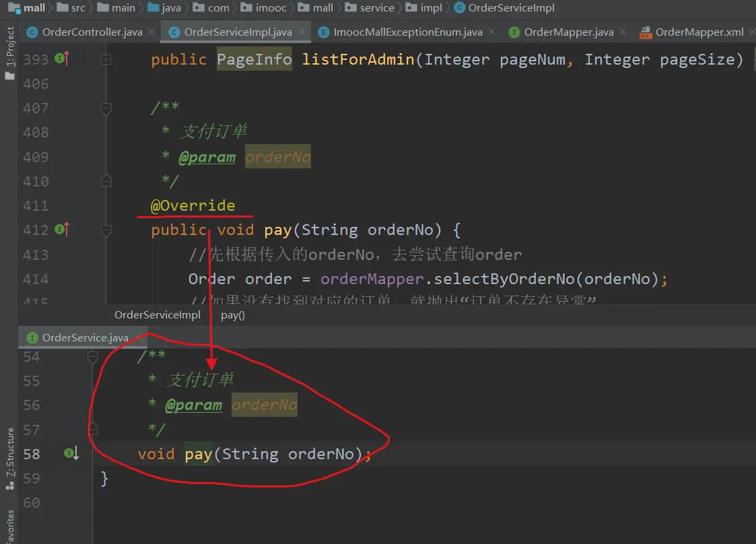Image resolution: width=756 pixels, height=544 pixels.
Task: Click the orderNo doc parameter on line 56
Action: tap(265, 405)
